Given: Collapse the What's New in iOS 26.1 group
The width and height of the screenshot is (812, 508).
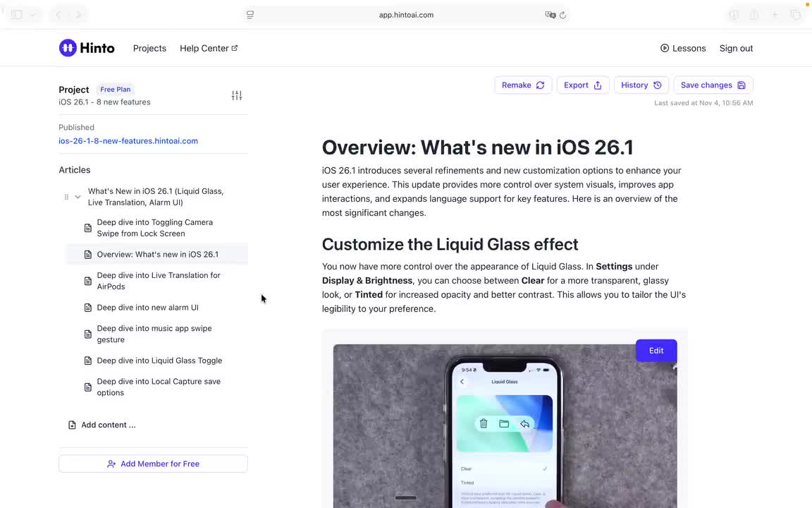Looking at the screenshot, I should click(x=78, y=197).
